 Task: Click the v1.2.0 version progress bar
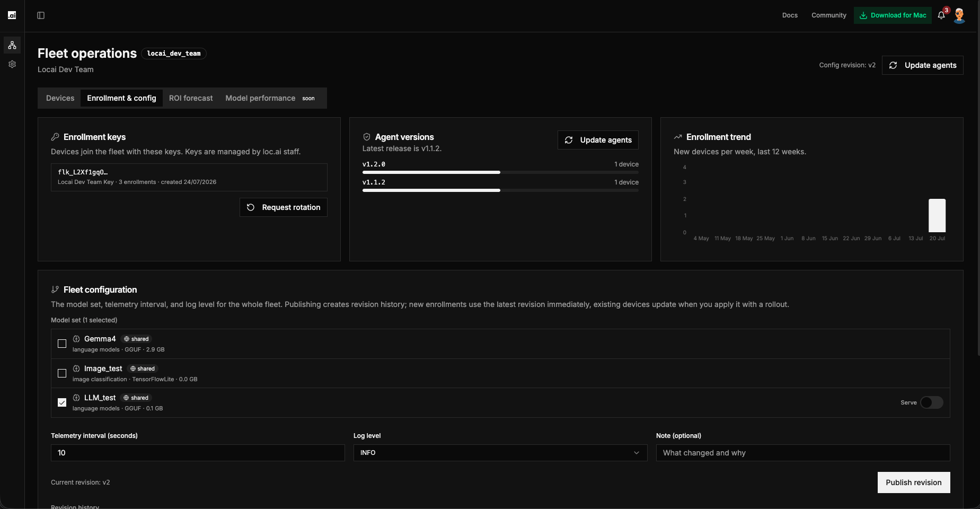[x=500, y=172]
